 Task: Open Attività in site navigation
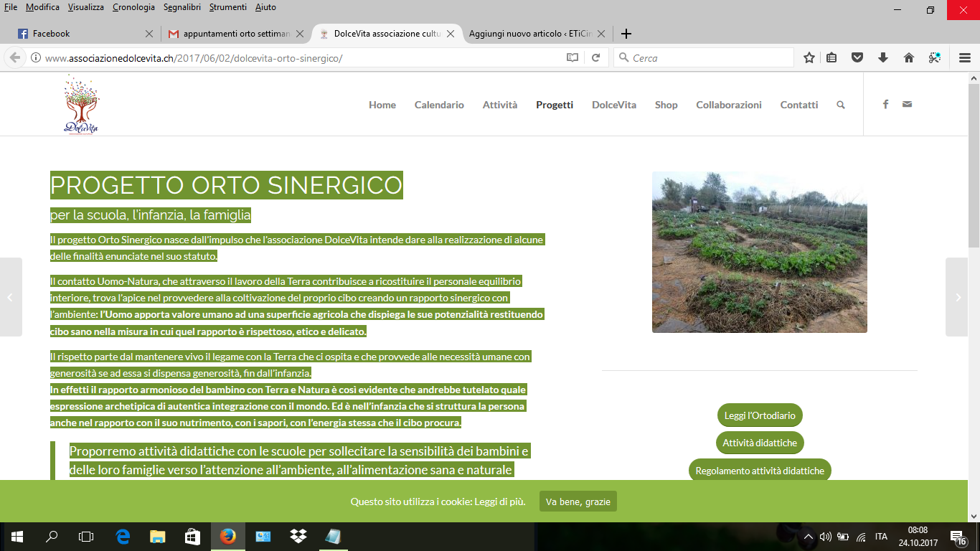(500, 105)
